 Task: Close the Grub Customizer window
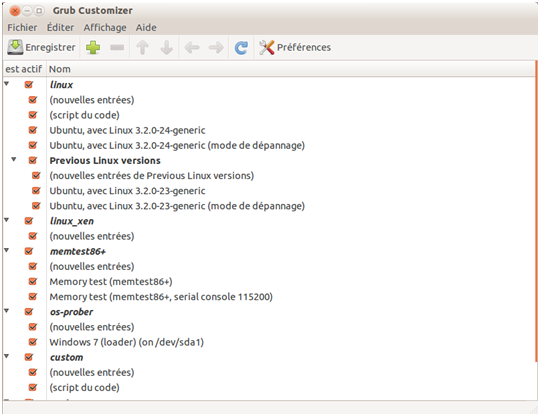click(x=15, y=11)
